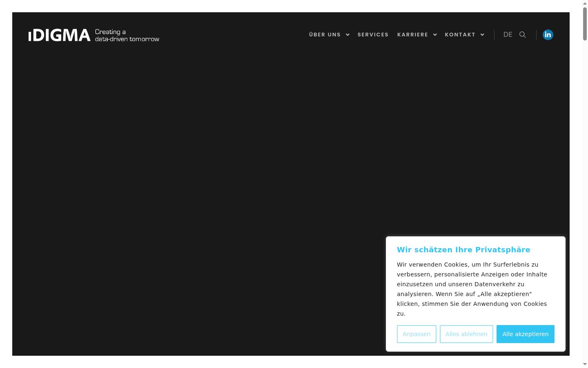This screenshot has height=368, width=588.
Task: Click the page vertical scrollbar thumb
Action: 585,24
